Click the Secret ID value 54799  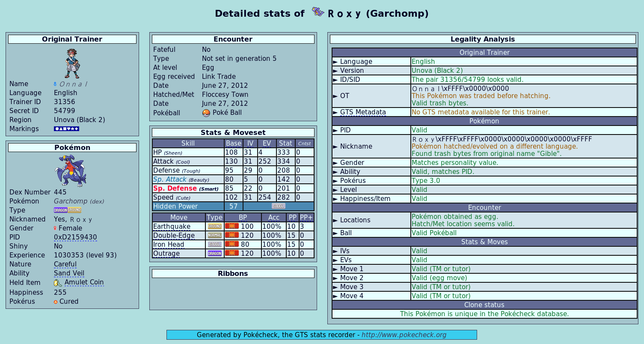click(65, 111)
